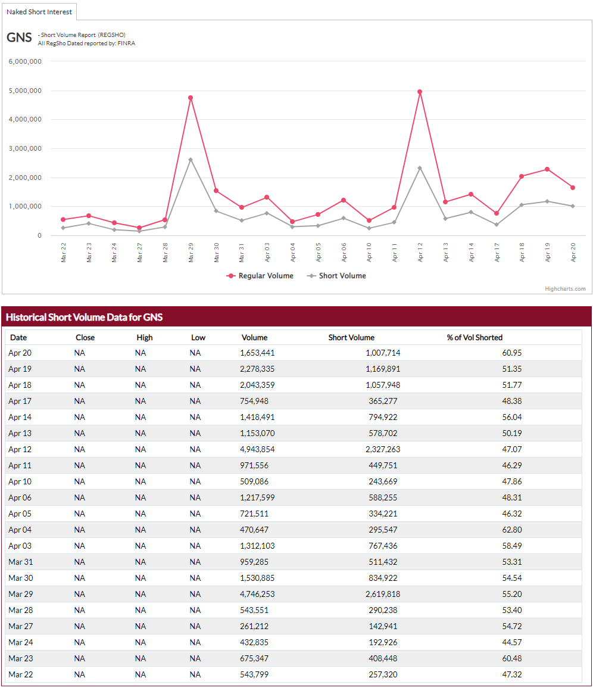This screenshot has width=593, height=700.
Task: Select short volume value 1,007,714
Action: 383,353
